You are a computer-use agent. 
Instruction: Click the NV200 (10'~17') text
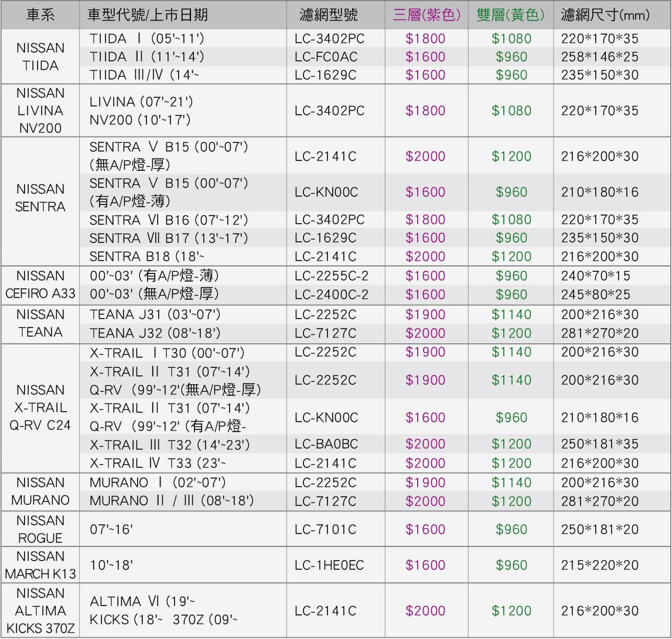pyautogui.click(x=140, y=120)
